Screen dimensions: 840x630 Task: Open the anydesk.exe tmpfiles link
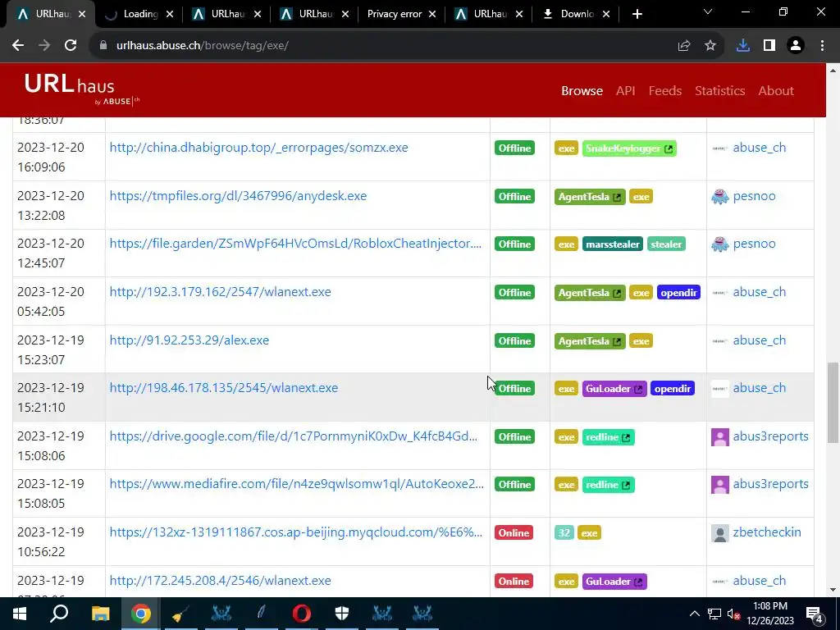click(238, 196)
